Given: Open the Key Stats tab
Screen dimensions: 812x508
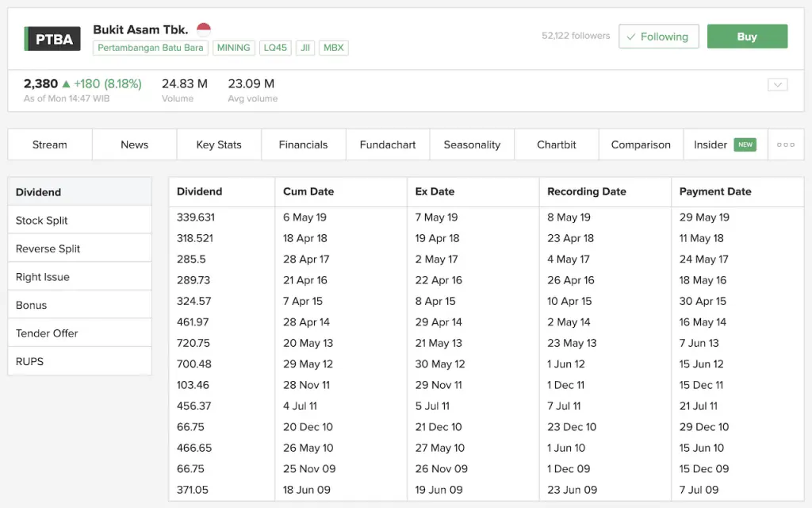Looking at the screenshot, I should pyautogui.click(x=219, y=144).
